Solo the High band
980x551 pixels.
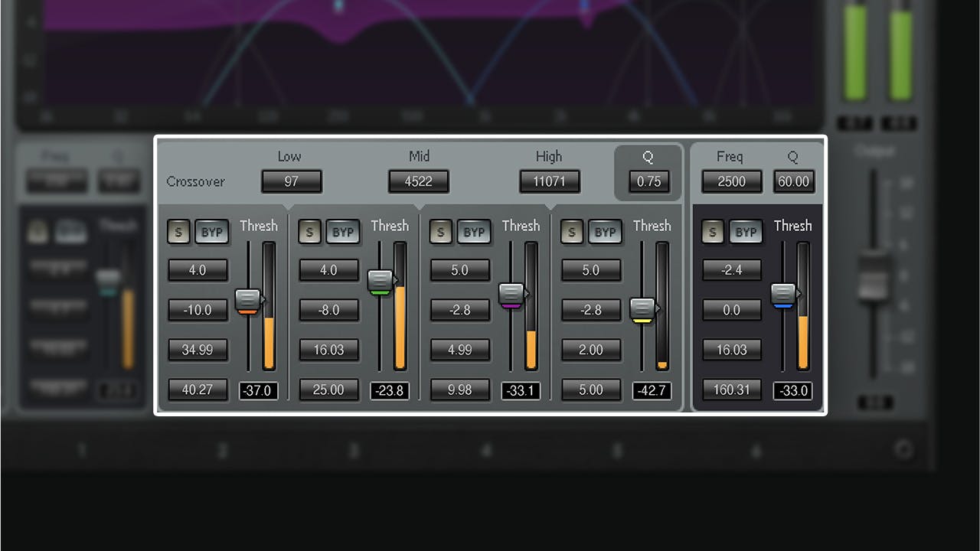click(x=440, y=232)
